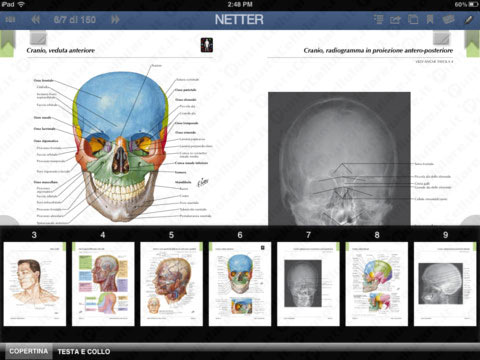Image resolution: width=480 pixels, height=360 pixels.
Task: Tap the share/export icon in toolbar
Action: (x=395, y=20)
